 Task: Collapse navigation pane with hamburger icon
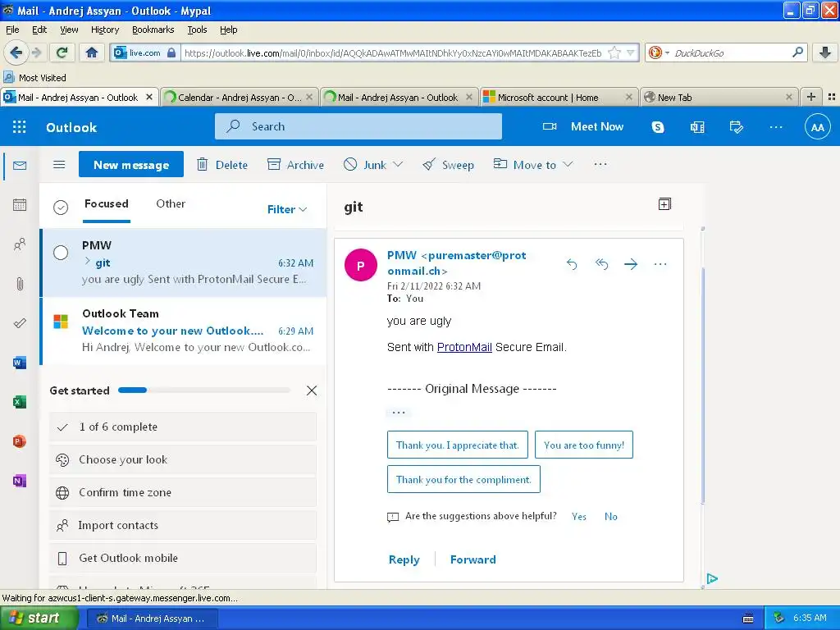coord(59,164)
